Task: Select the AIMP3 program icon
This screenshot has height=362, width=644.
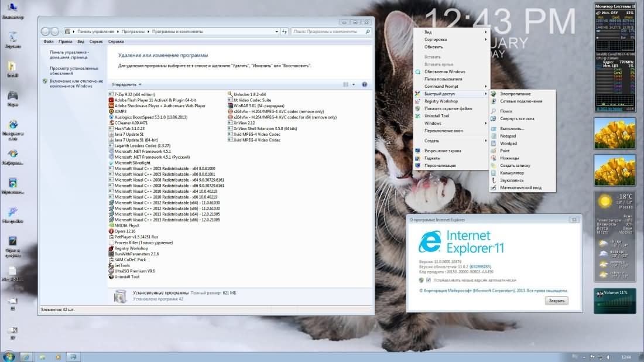Action: tap(111, 111)
